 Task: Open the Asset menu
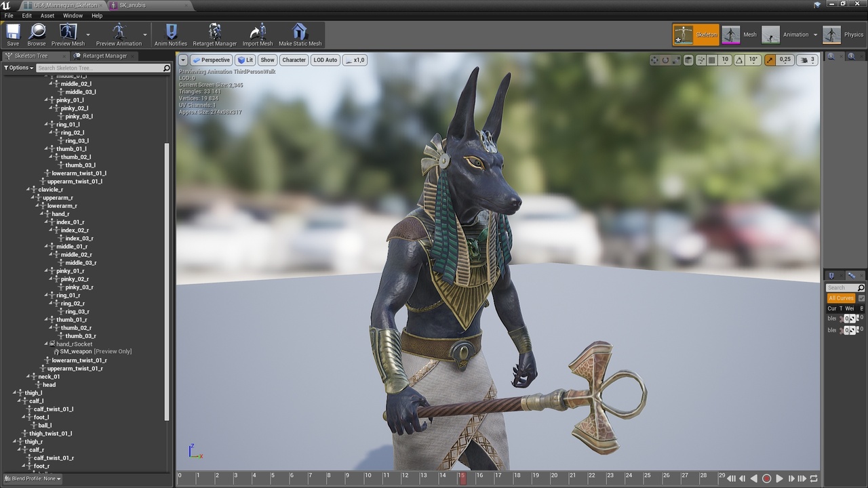(x=47, y=16)
